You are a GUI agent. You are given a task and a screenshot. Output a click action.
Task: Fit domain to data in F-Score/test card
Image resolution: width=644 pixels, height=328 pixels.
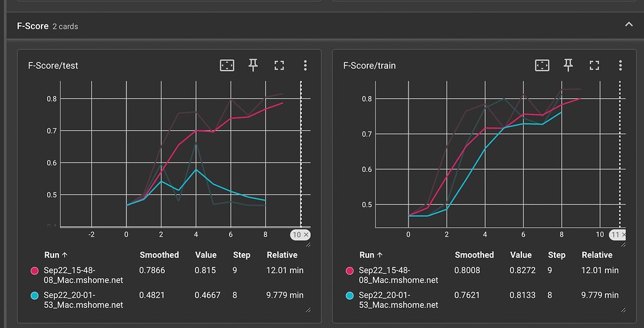click(226, 65)
